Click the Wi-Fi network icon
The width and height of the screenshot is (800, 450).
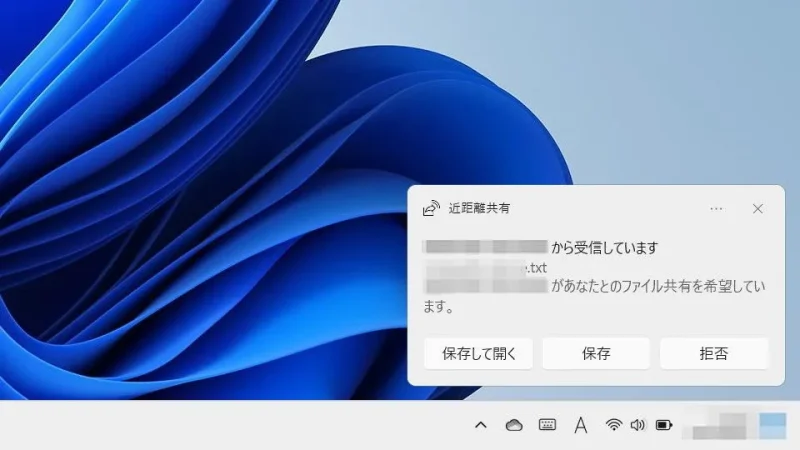coord(613,425)
